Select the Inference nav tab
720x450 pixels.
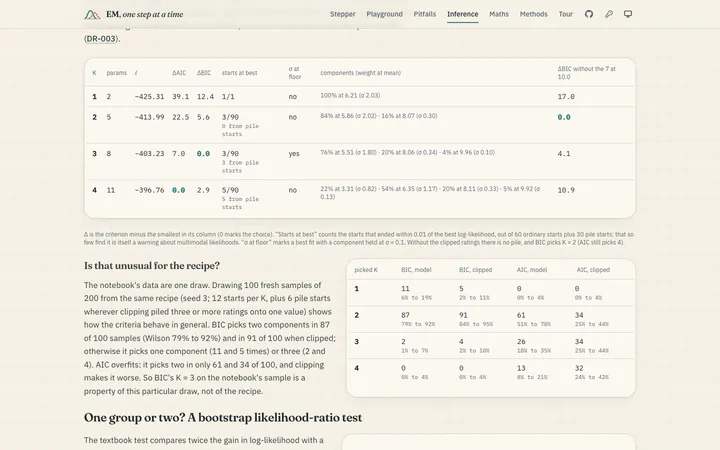[x=462, y=14]
